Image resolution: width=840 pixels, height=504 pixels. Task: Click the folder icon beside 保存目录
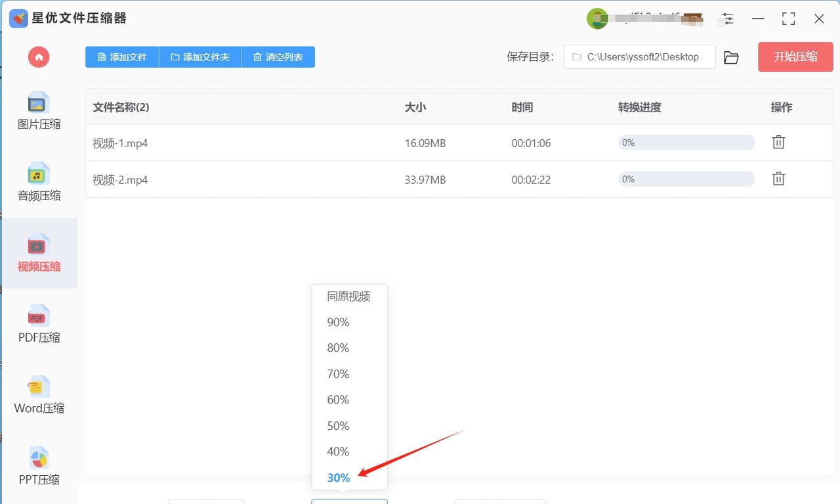[731, 57]
